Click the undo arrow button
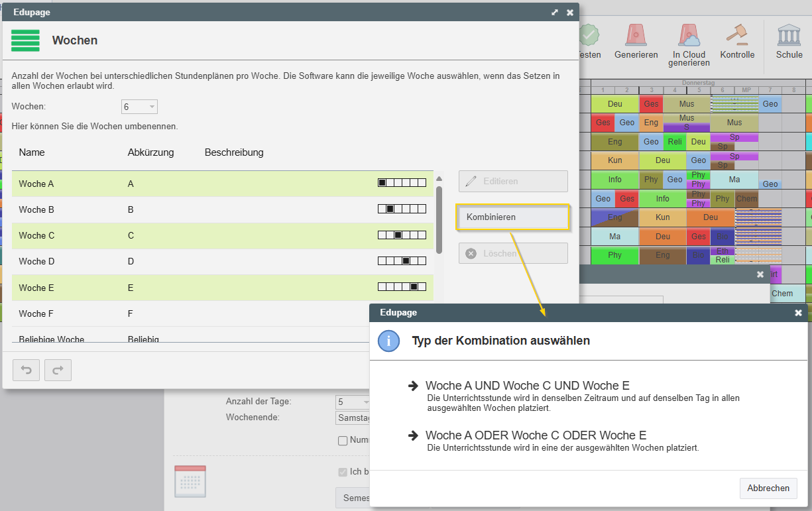This screenshot has width=812, height=511. click(x=27, y=370)
